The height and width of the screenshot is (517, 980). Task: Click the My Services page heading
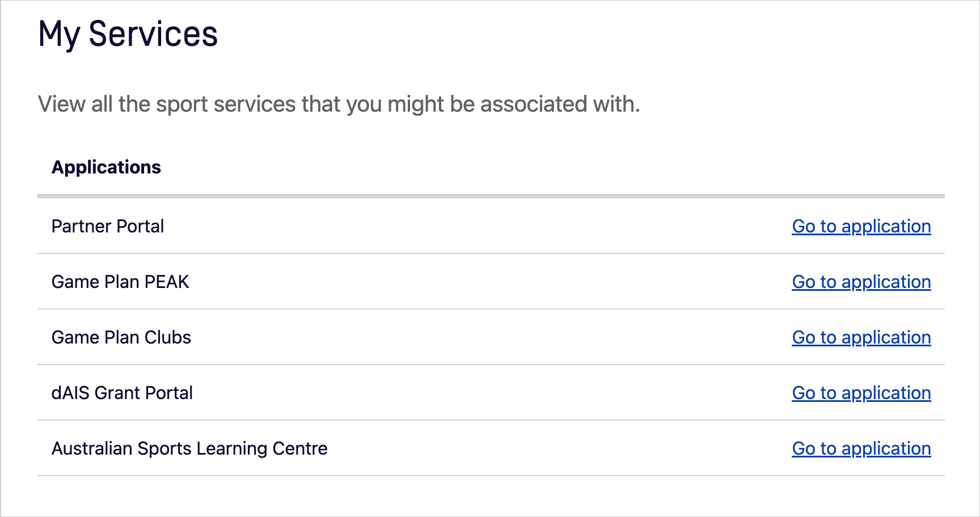pyautogui.click(x=128, y=35)
